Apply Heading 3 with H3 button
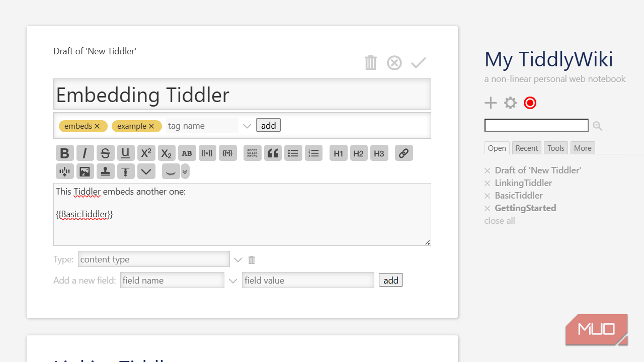 379,153
